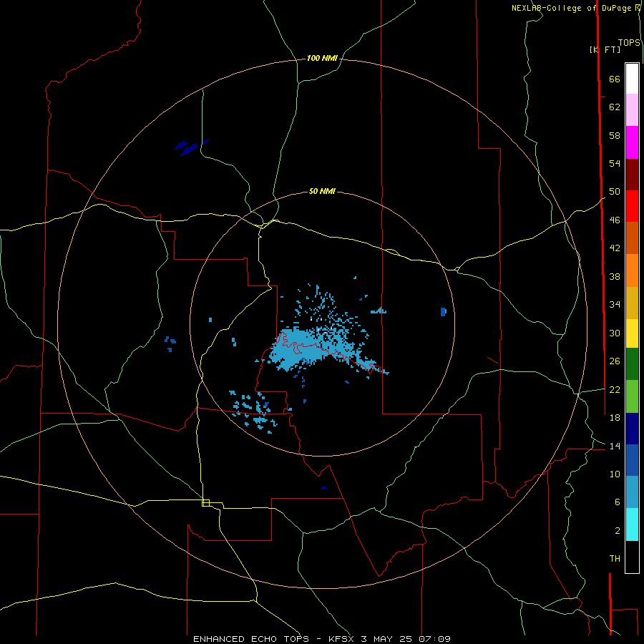This screenshot has height=644, width=644.
Task: Click the black TH swatch in legend
Action: point(632,557)
